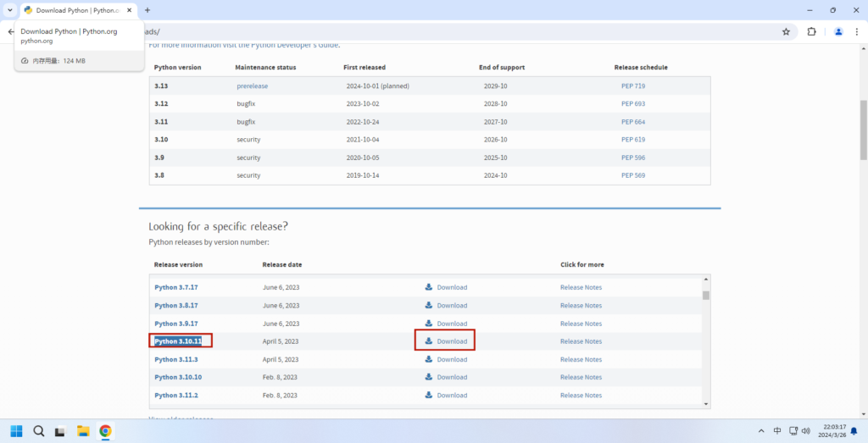Open the taskbar clock and date
868x443 pixels.
[x=834, y=431]
